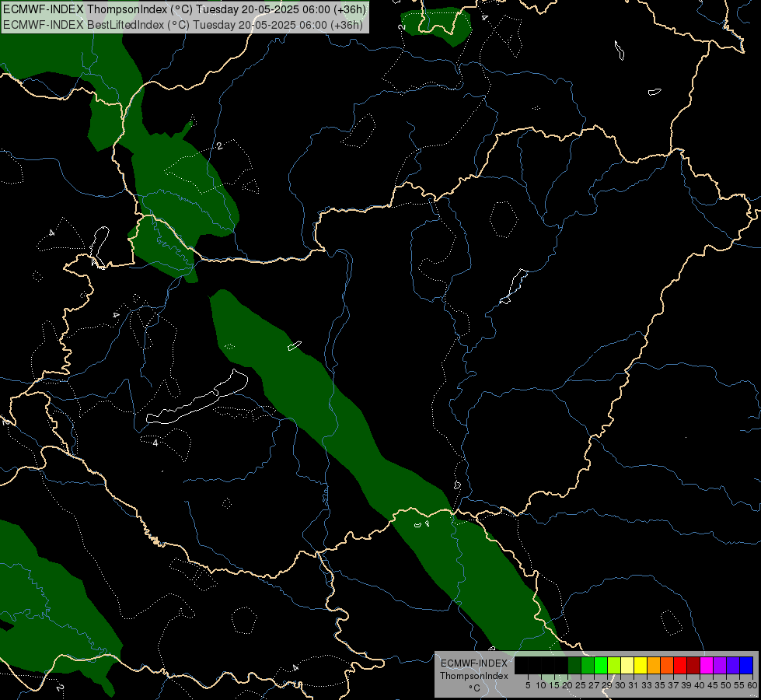The image size is (761, 700).
Task: Click ECMWF-INDEX label inside the legend box
Action: [474, 663]
